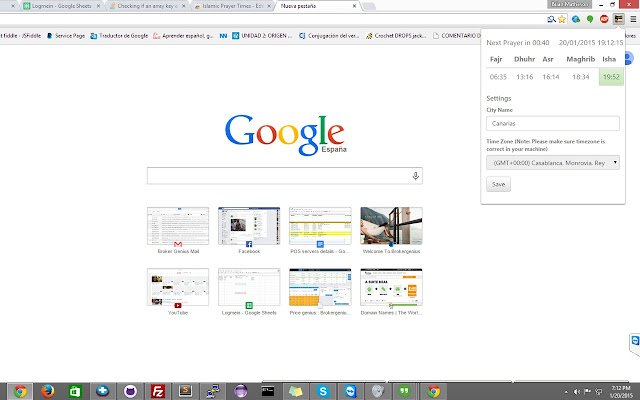The width and height of the screenshot is (640, 400).
Task: Open the UNIDAD 2: ORIGEN bookmark
Action: [x=262, y=36]
